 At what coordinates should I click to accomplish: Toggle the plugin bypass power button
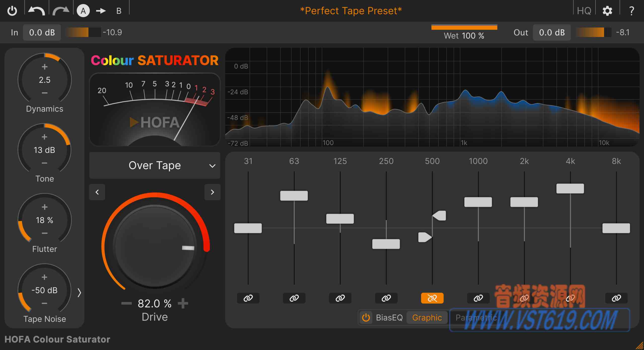coord(12,11)
